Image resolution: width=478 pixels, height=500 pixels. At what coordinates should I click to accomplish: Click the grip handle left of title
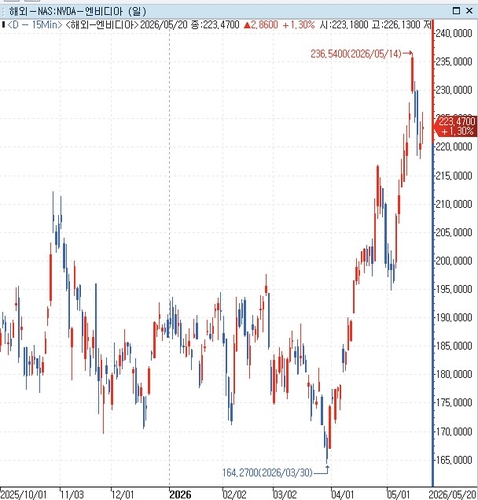click(x=3, y=11)
